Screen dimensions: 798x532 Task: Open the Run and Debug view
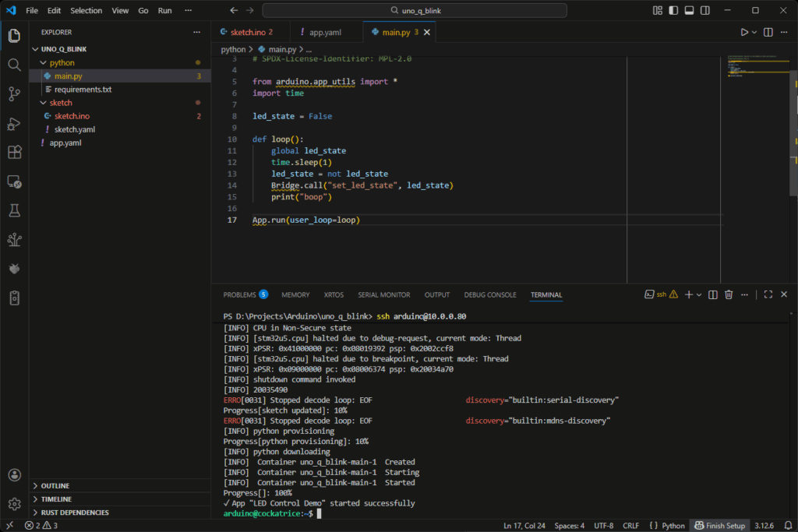coord(14,123)
